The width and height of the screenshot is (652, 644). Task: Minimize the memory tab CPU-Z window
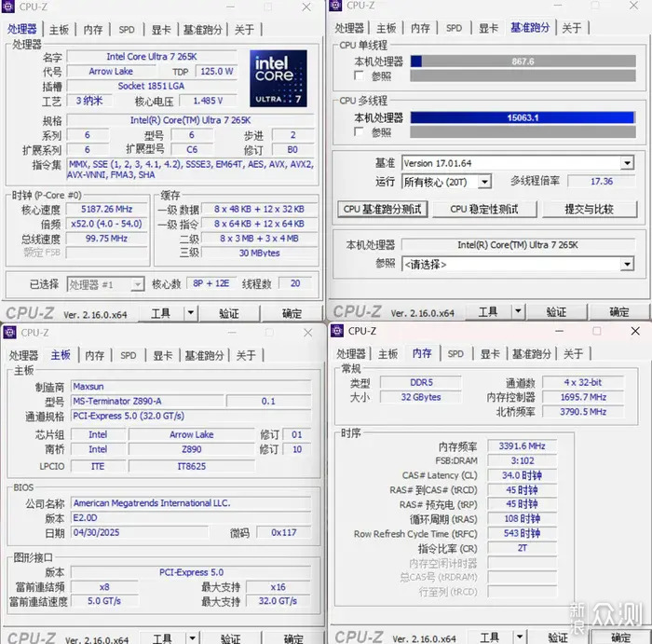559,331
